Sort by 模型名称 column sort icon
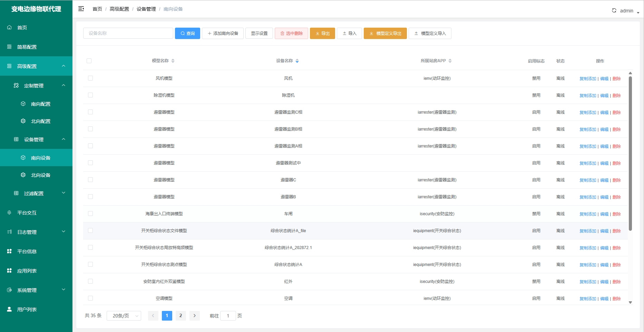The height and width of the screenshot is (332, 644). (173, 61)
